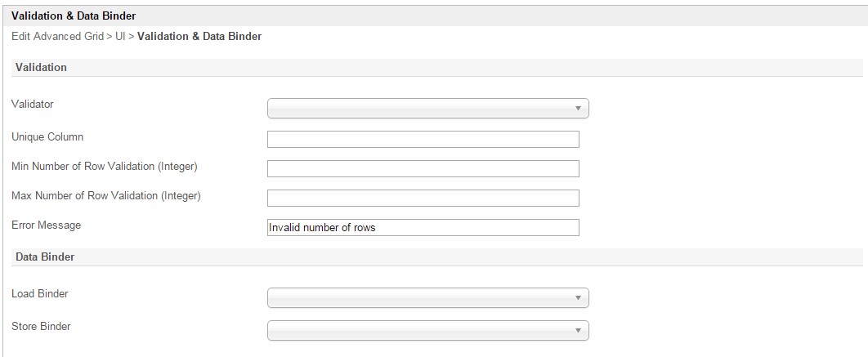Focus the Min Number of Row Validation field

click(423, 168)
